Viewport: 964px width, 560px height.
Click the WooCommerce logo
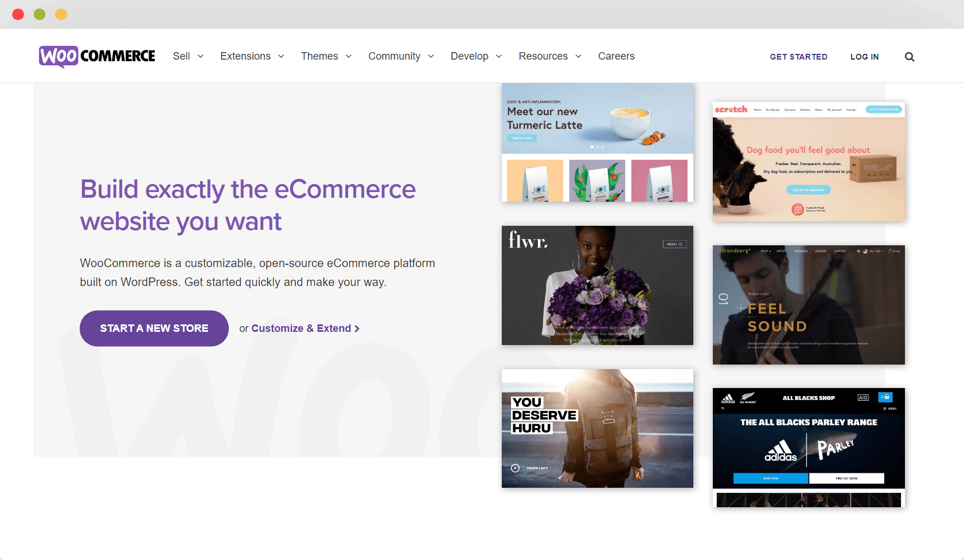[97, 56]
